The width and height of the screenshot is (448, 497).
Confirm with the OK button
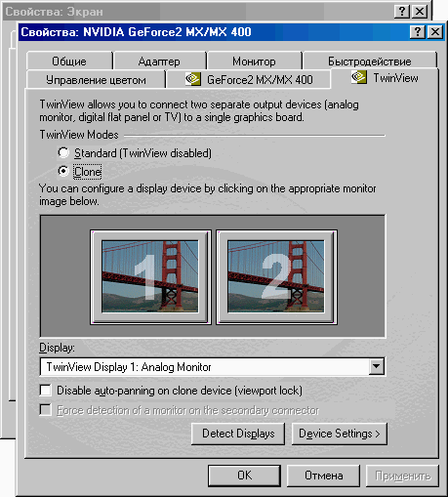[x=244, y=476]
